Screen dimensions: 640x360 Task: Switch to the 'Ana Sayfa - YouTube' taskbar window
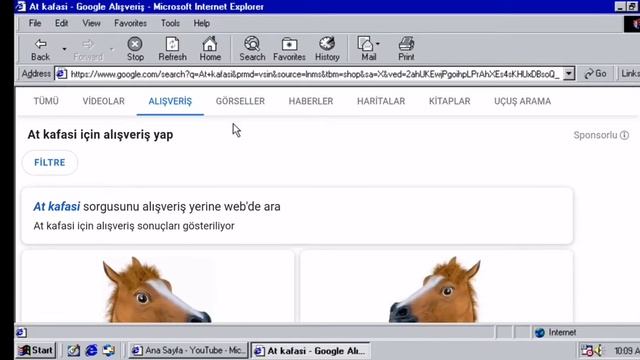[x=189, y=350]
